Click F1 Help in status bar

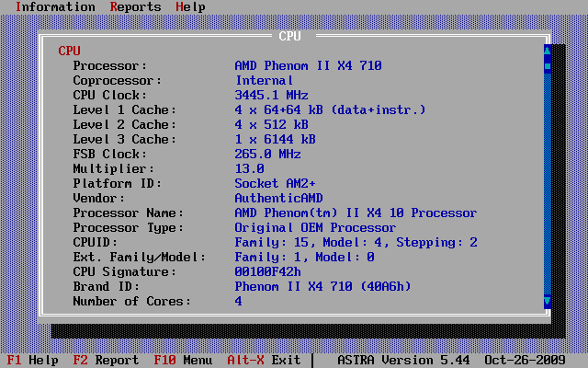[33, 360]
